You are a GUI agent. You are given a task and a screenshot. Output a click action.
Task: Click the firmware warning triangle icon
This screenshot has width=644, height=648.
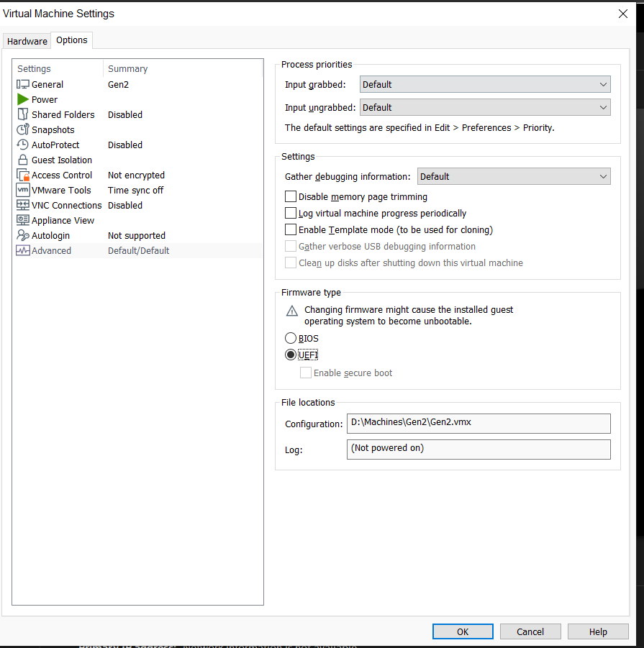292,311
